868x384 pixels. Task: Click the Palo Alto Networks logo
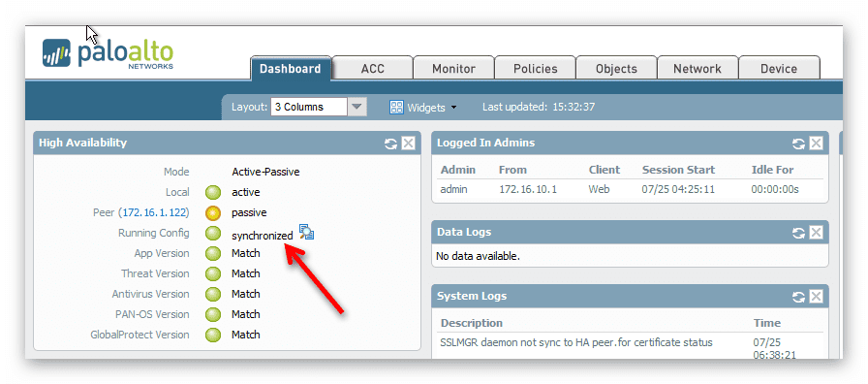(108, 53)
